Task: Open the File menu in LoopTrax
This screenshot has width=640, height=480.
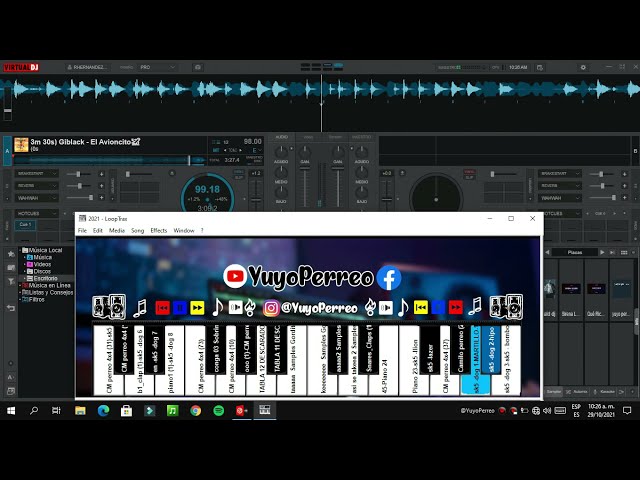Action: 82,231
